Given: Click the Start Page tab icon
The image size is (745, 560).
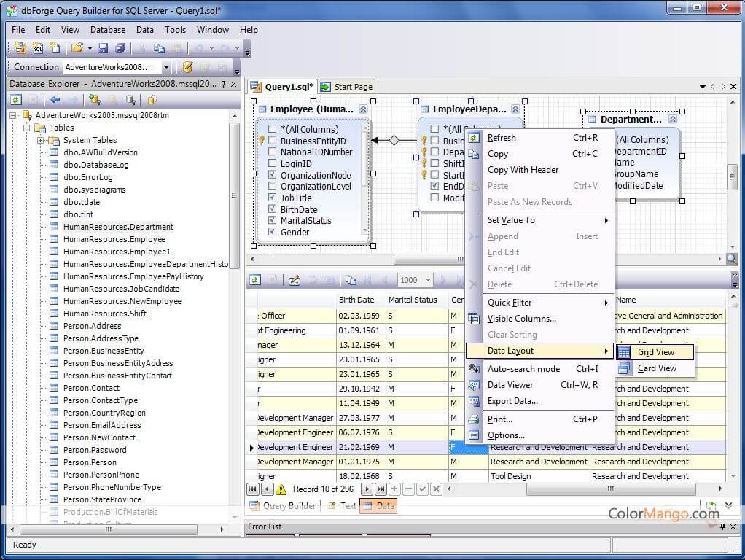Looking at the screenshot, I should (x=325, y=87).
